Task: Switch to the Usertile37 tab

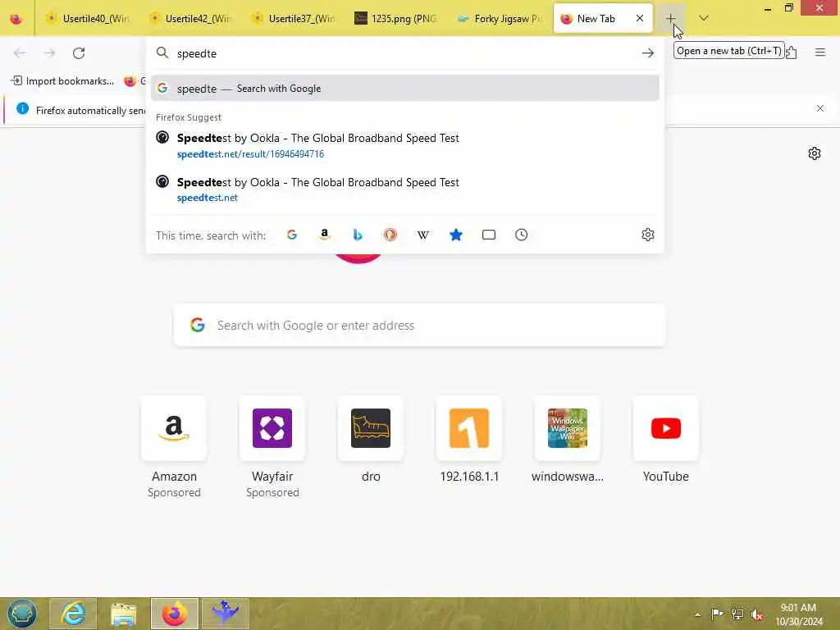Action: 294,19
